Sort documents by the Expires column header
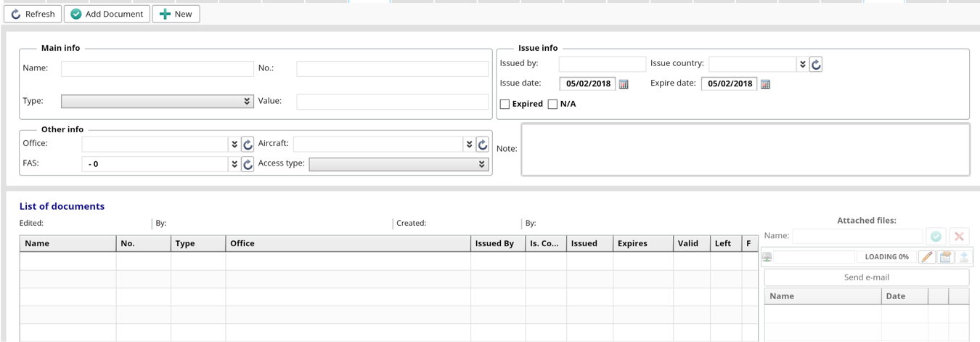Viewport: 980px width, 342px height. point(642,243)
